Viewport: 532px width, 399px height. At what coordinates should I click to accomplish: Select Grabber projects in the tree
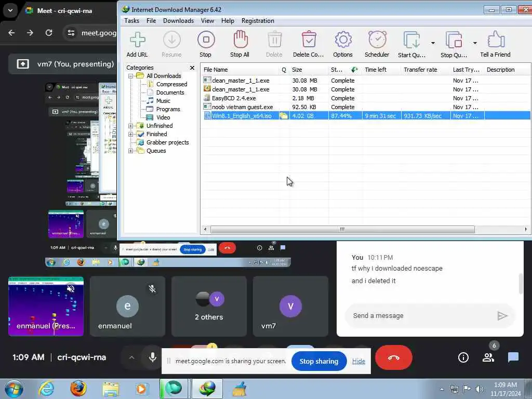[x=168, y=142]
